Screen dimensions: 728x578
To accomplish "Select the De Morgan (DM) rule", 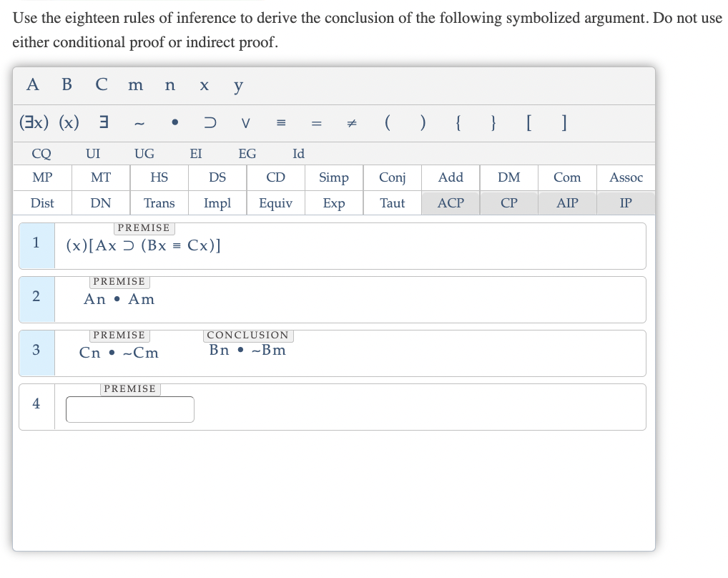I will 508,177.
